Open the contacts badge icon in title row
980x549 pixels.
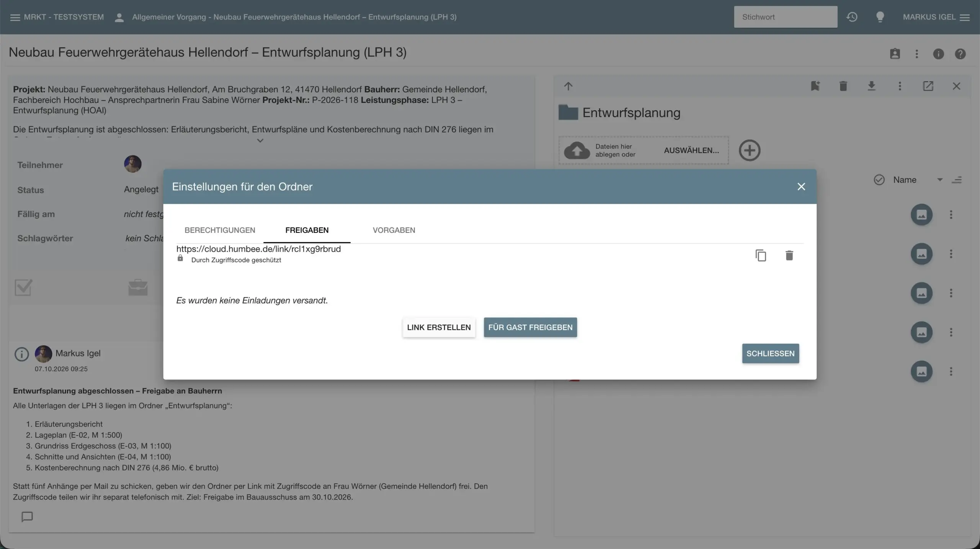click(895, 54)
